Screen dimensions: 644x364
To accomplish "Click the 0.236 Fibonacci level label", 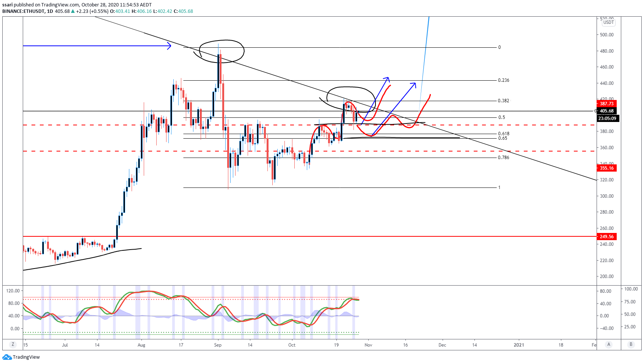I will [504, 80].
